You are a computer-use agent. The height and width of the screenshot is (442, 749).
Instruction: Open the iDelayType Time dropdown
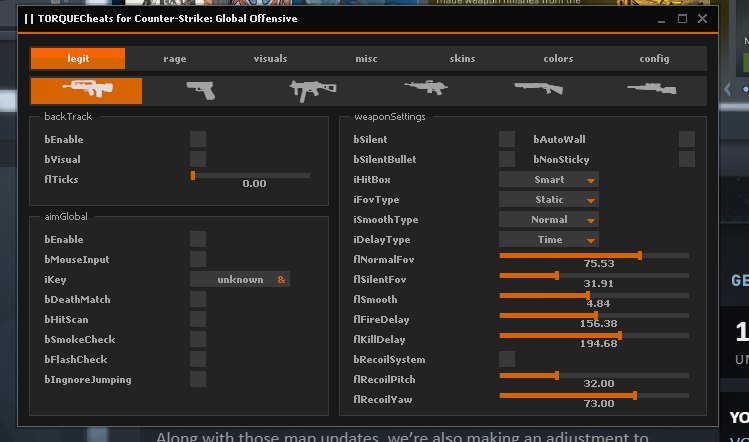tap(549, 239)
